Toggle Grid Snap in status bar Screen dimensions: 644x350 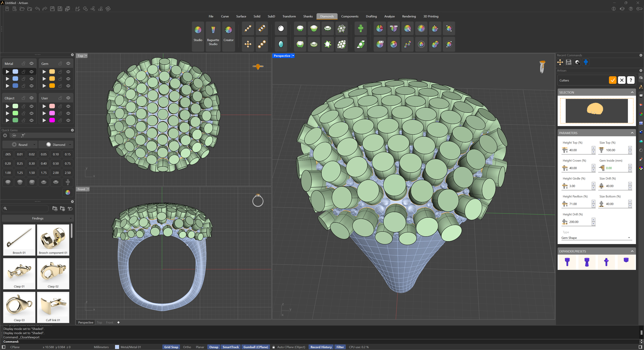[171, 347]
